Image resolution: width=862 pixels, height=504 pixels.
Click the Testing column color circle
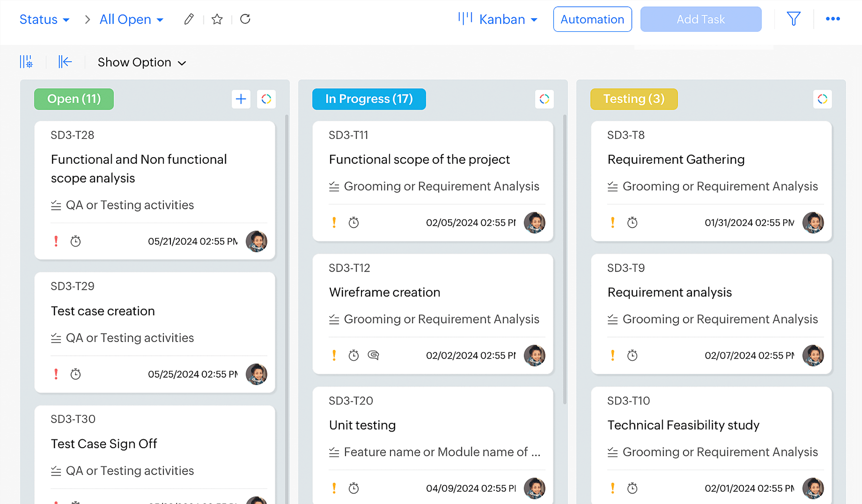coord(822,99)
